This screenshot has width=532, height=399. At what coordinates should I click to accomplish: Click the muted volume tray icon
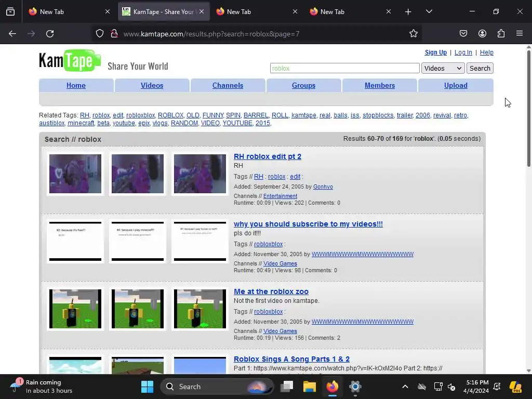[451, 387]
